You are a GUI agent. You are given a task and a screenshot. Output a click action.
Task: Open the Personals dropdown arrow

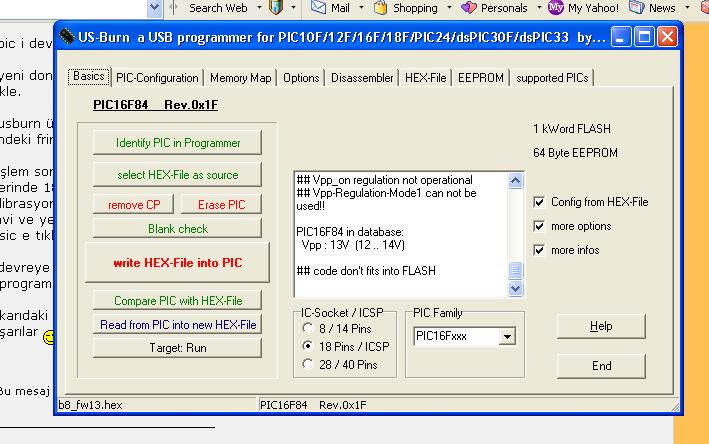click(x=539, y=8)
